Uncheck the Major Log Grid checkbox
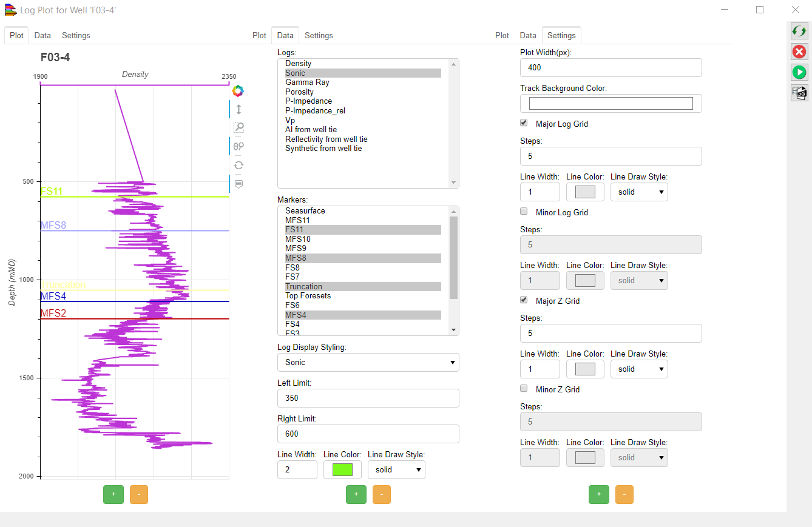Screen dimensions: 812x527 [524, 123]
